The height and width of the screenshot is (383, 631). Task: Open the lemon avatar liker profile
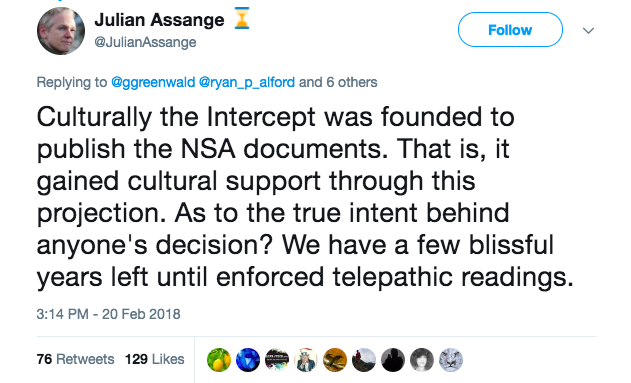coord(219,360)
